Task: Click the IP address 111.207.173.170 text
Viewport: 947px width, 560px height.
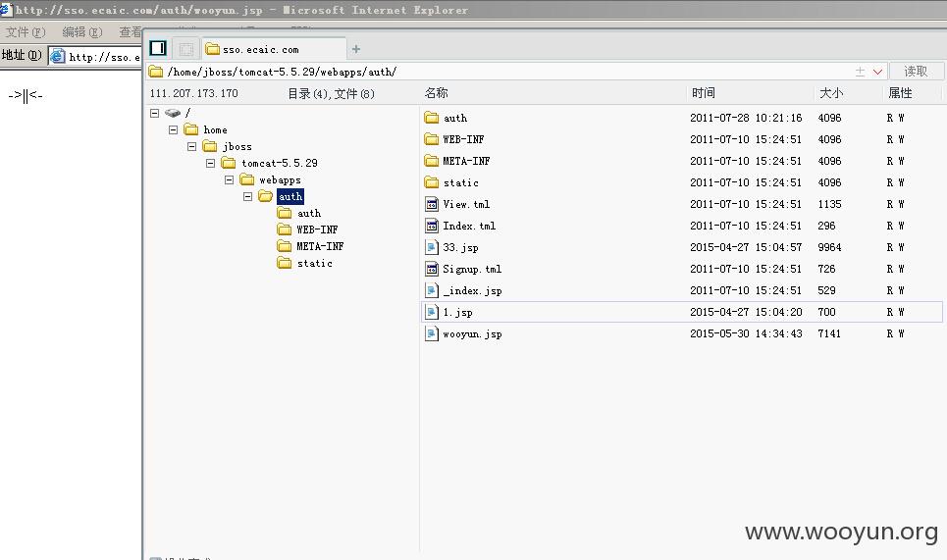Action: (x=194, y=93)
